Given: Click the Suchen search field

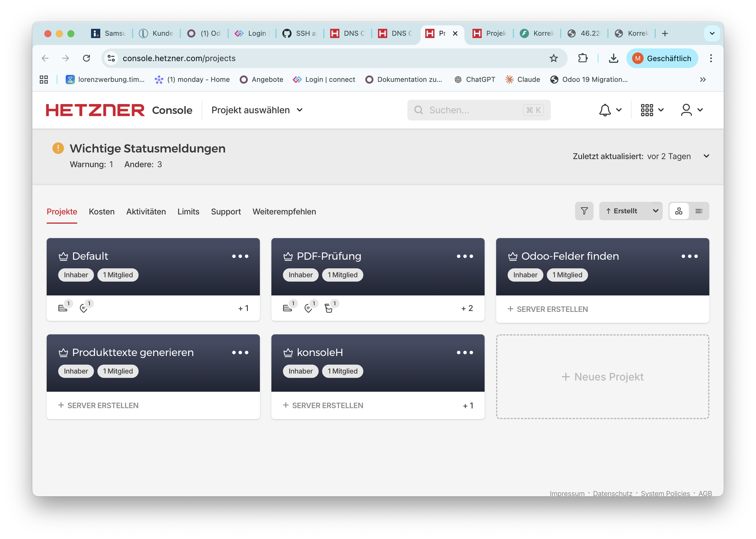Looking at the screenshot, I should coord(474,110).
